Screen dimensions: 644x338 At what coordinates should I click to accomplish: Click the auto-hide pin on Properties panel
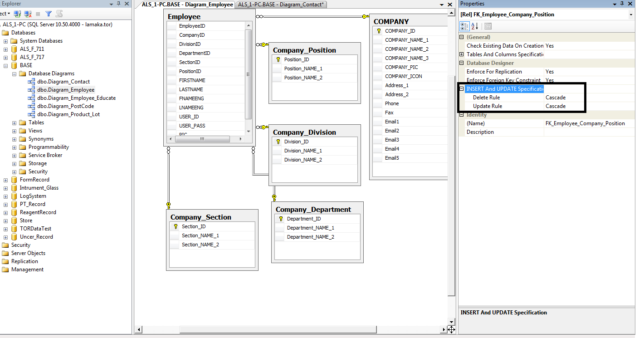point(622,4)
